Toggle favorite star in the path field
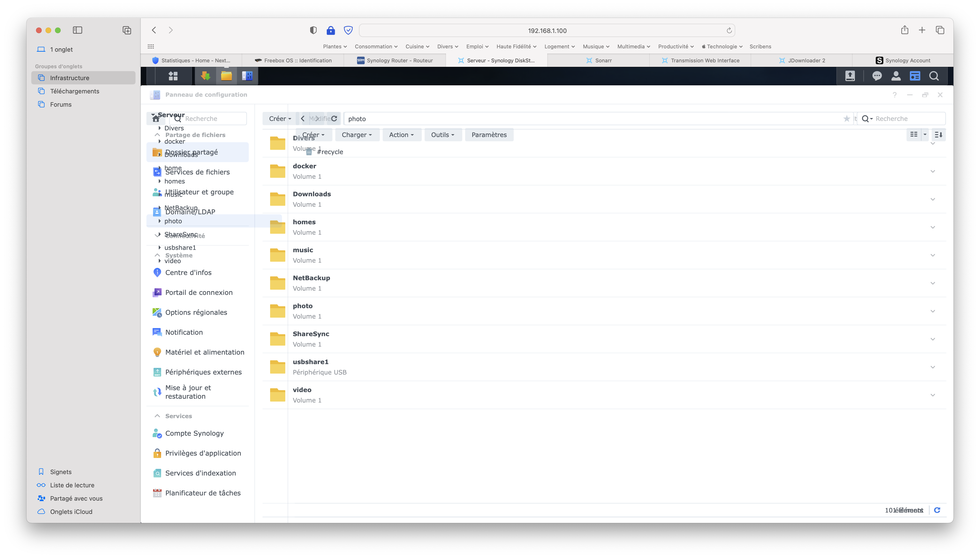Viewport: 980px width, 558px height. pos(846,119)
